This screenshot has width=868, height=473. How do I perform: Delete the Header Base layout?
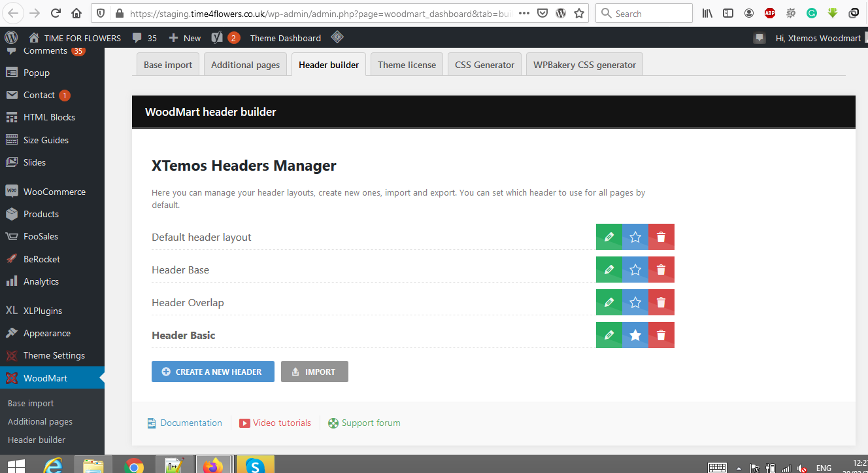click(661, 270)
